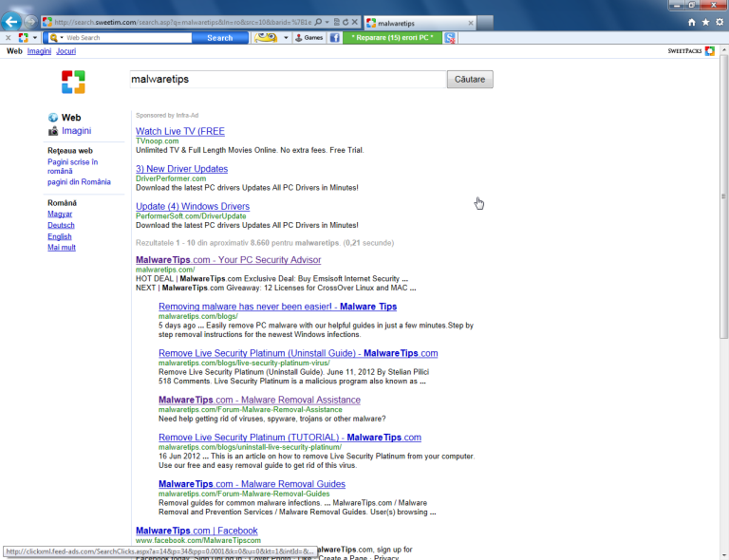729x560 pixels.
Task: Click the TVnoop.com green URL text
Action: coord(158,141)
